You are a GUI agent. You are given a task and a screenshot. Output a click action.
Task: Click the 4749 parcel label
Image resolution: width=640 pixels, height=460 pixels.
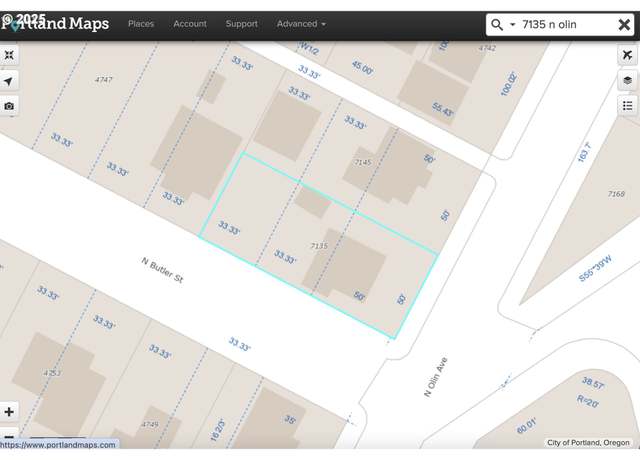[149, 424]
